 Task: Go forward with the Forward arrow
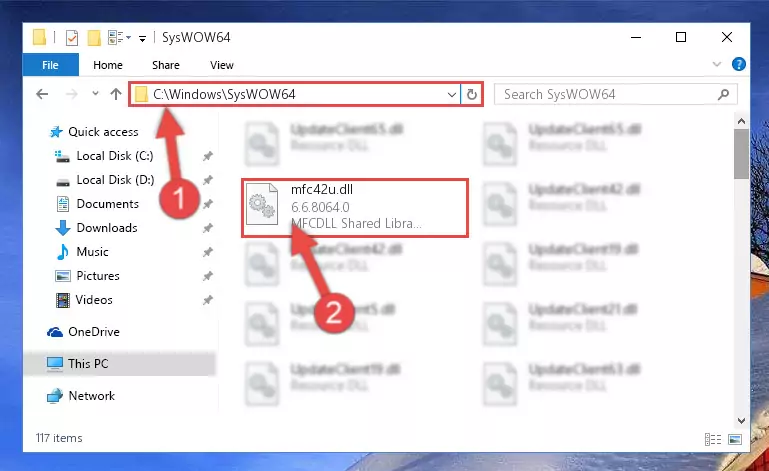pos(72,94)
